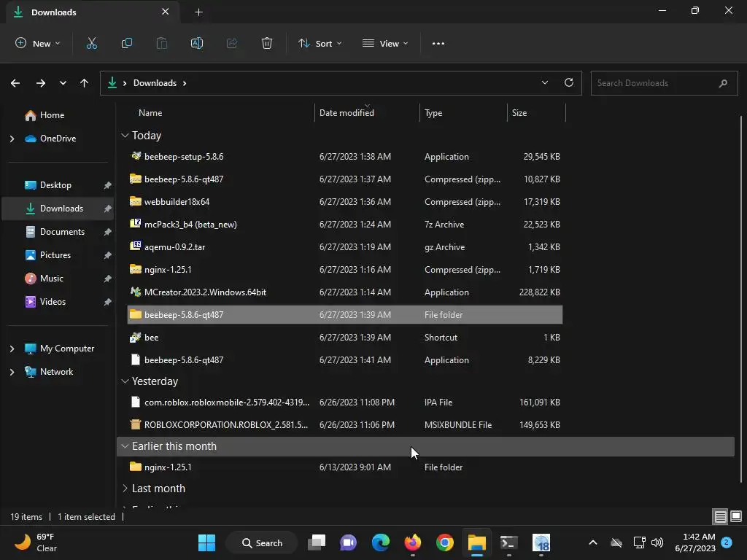Image resolution: width=747 pixels, height=560 pixels.
Task: Go up one folder level arrow
Action: [x=85, y=83]
